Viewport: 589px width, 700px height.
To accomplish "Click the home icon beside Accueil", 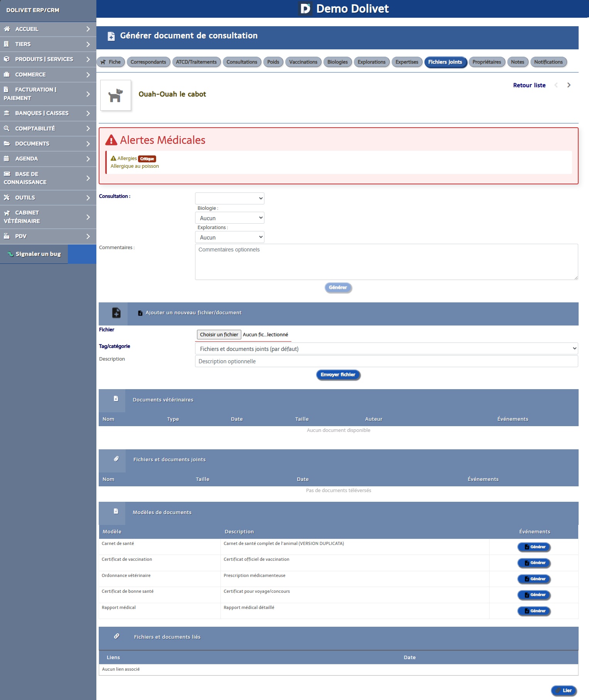I will [7, 29].
